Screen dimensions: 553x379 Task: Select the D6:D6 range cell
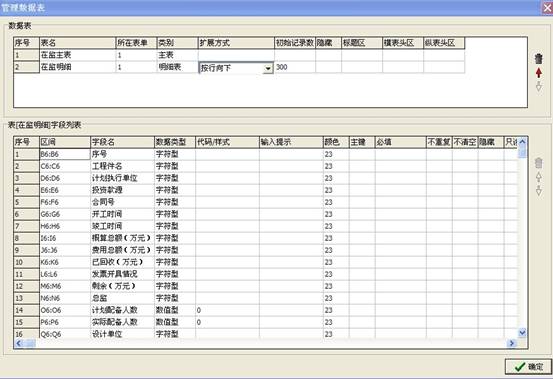point(65,178)
